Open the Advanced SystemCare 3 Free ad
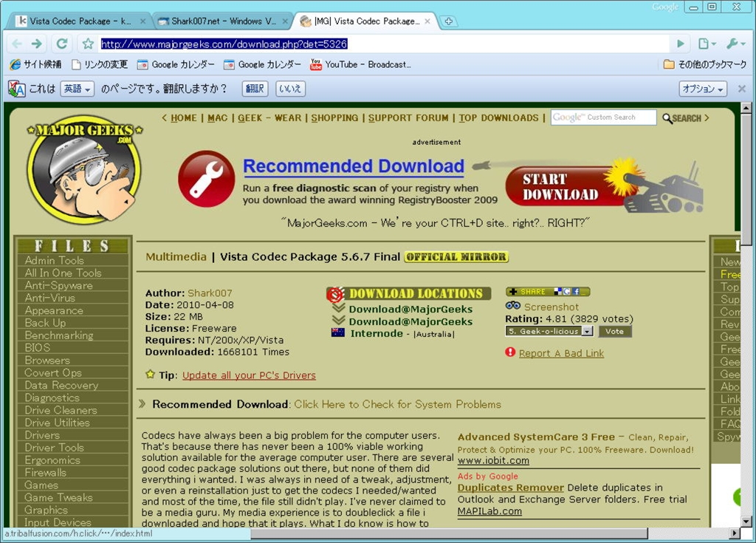 pos(536,437)
